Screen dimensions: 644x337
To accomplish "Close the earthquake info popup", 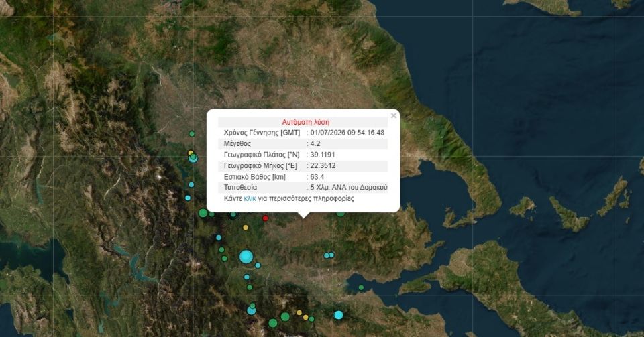I will point(394,116).
